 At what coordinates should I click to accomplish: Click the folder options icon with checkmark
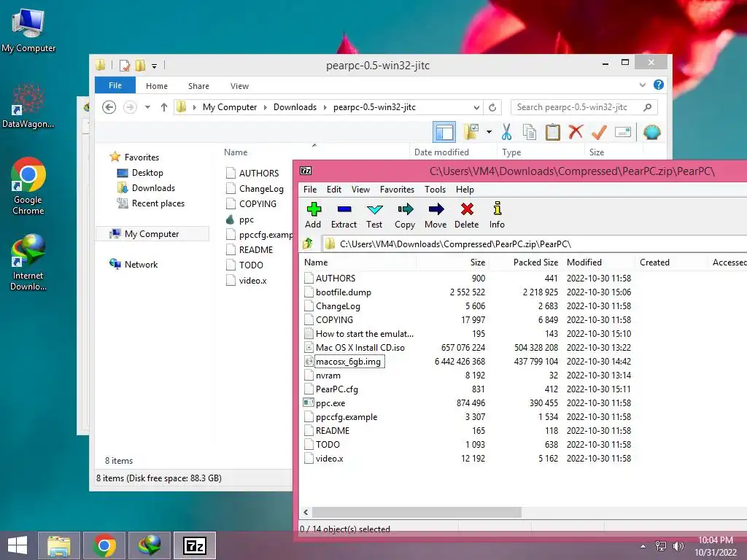471,132
